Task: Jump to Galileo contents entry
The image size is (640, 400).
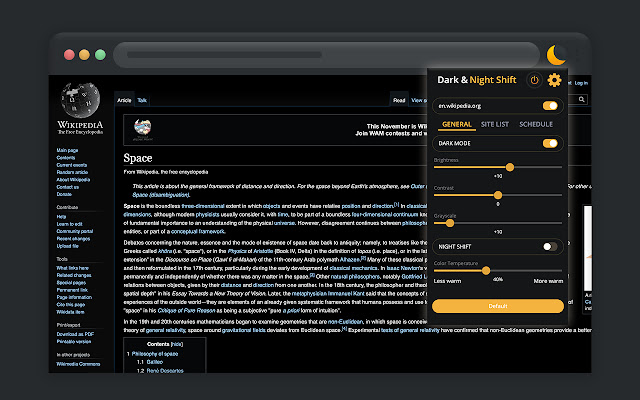Action: tap(155, 362)
